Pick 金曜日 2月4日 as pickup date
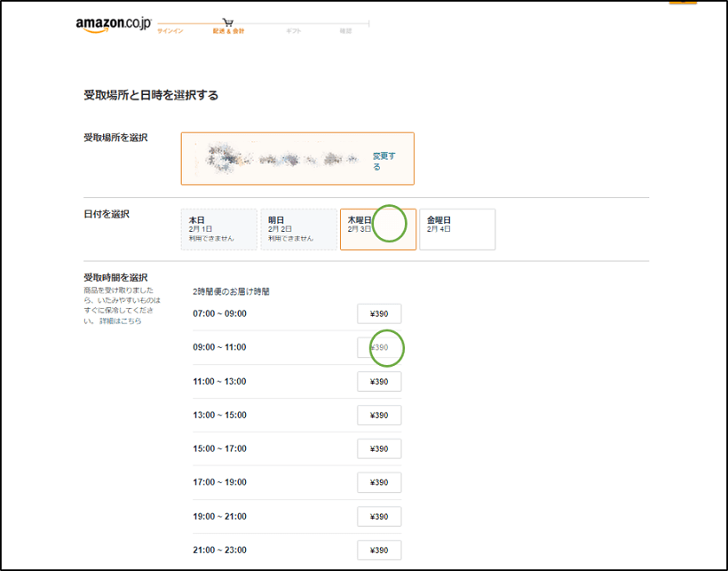Image resolution: width=728 pixels, height=571 pixels. click(456, 229)
